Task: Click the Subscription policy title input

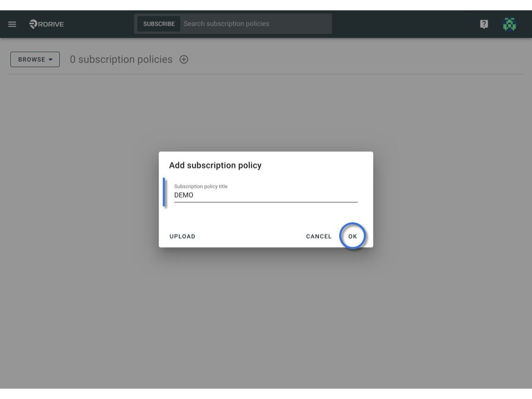Action: (265, 195)
